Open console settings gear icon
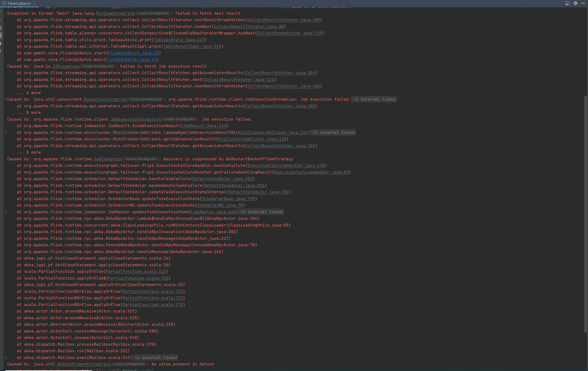This screenshot has width=588, height=371. [575, 3]
